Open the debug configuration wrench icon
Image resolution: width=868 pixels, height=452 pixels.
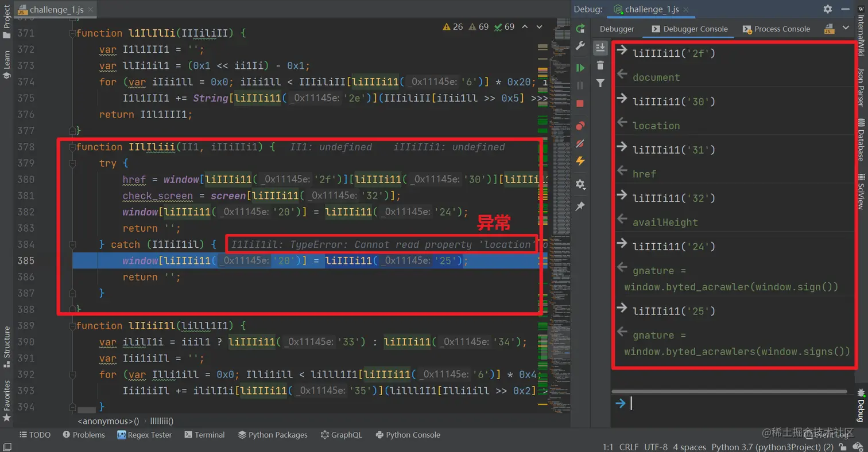580,46
